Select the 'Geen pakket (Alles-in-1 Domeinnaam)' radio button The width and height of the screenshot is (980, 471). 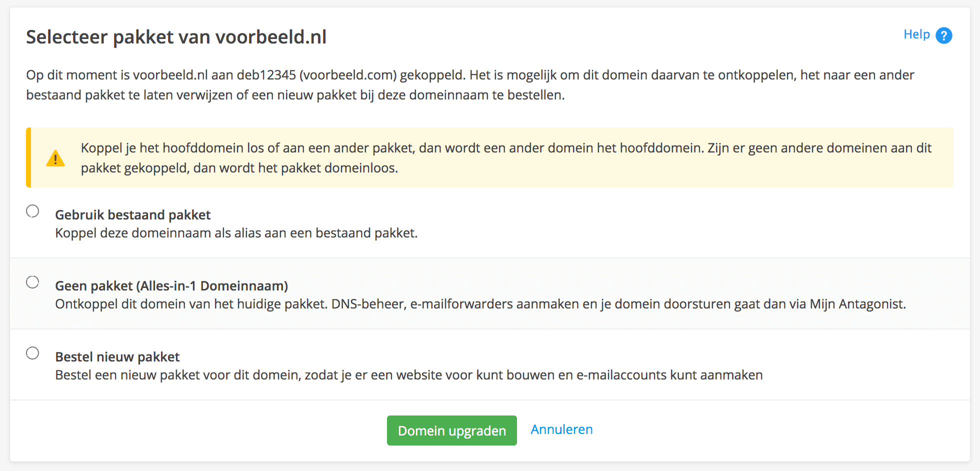pos(32,282)
